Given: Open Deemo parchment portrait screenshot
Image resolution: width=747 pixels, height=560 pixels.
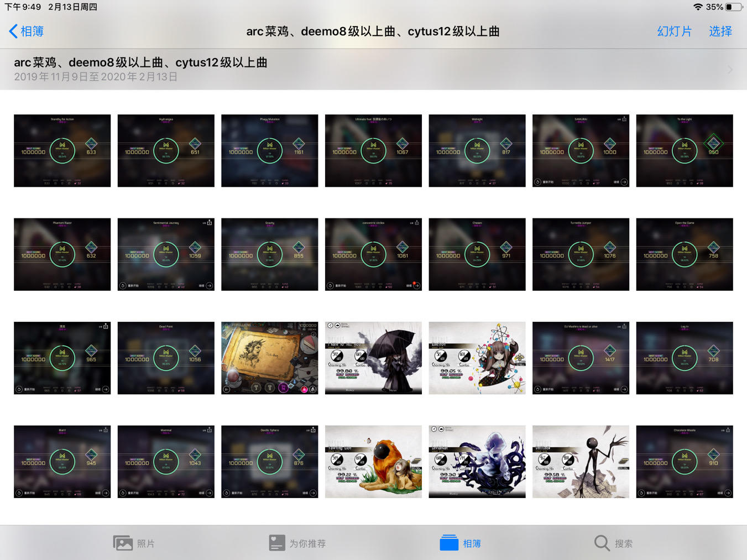Looking at the screenshot, I should (270, 358).
